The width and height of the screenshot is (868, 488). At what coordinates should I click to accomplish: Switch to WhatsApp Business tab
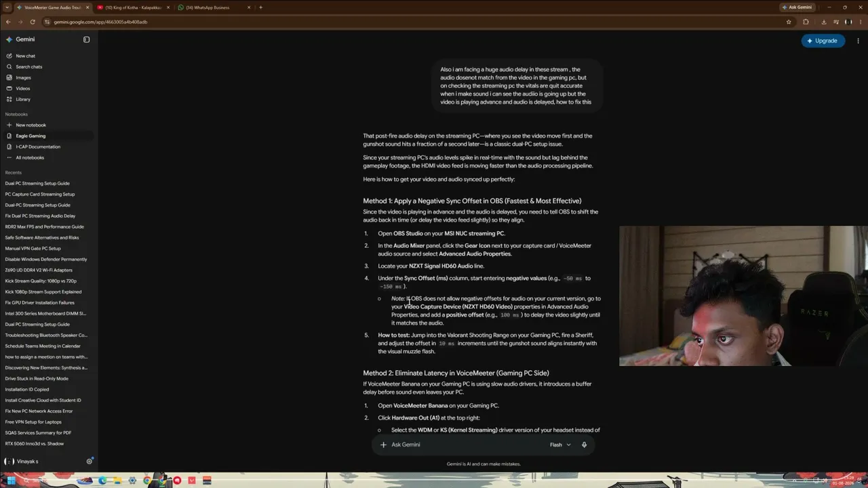[x=212, y=7]
